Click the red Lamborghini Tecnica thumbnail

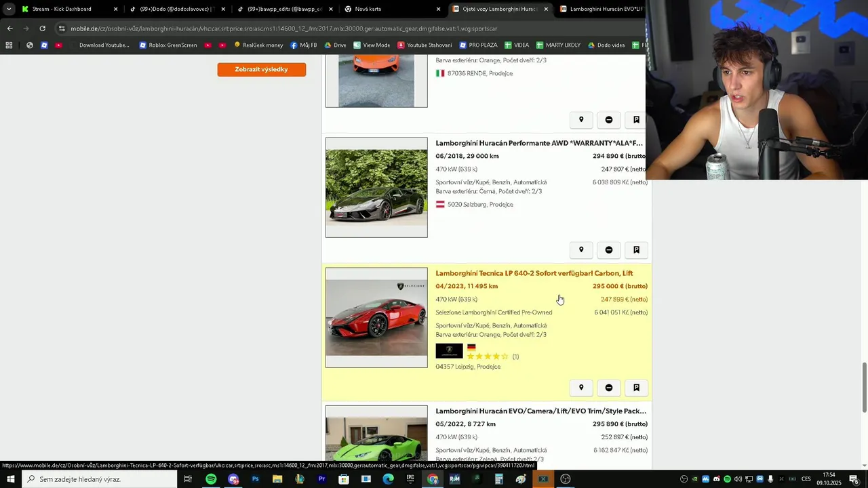click(376, 318)
